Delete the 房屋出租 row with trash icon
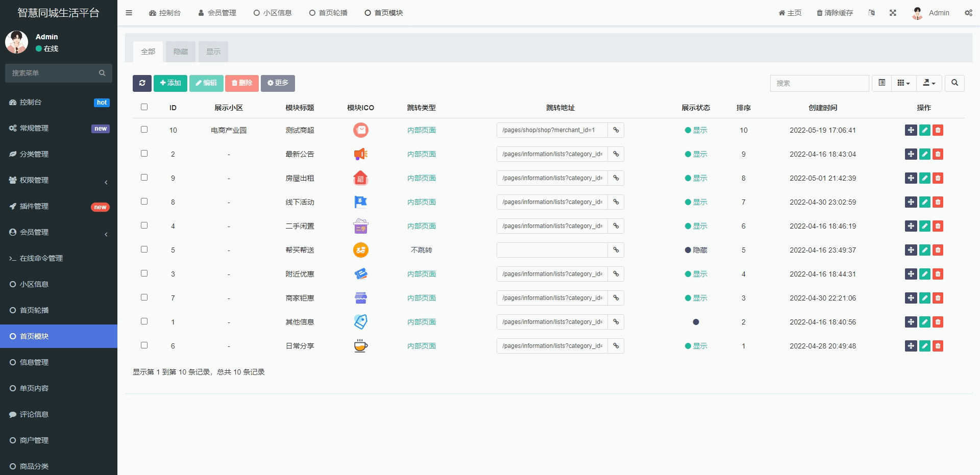The height and width of the screenshot is (475, 980). (938, 178)
